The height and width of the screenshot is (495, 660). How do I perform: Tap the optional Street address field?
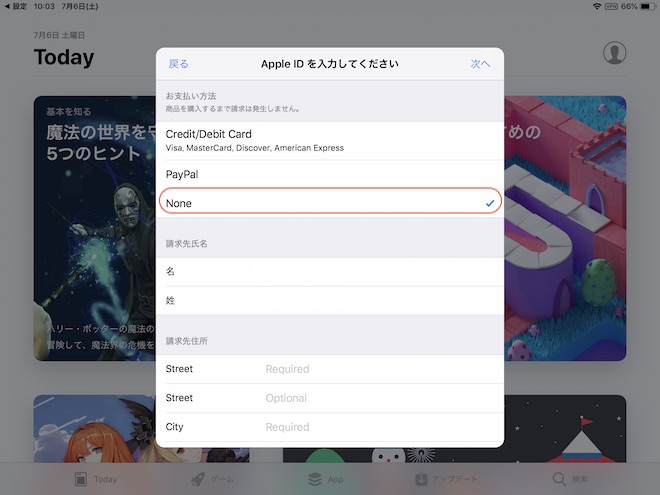pyautogui.click(x=330, y=398)
